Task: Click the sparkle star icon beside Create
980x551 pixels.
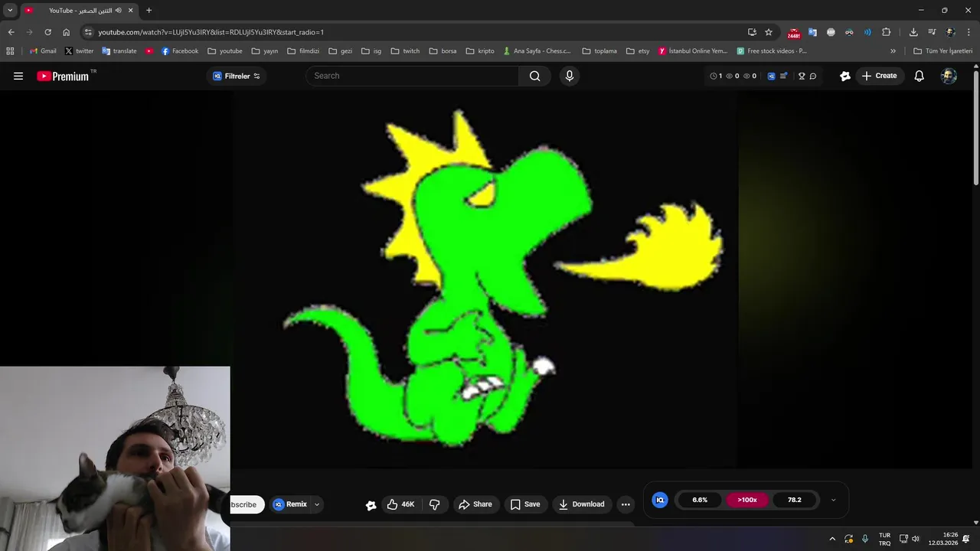Action: (844, 76)
